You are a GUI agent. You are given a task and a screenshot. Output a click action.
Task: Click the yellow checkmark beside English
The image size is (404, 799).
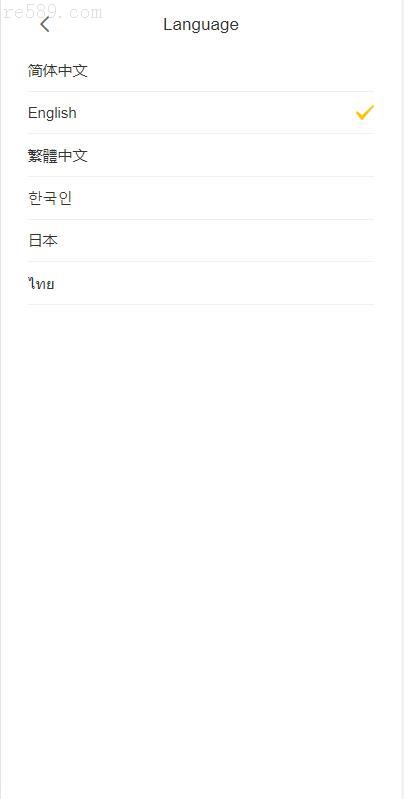[x=365, y=112]
